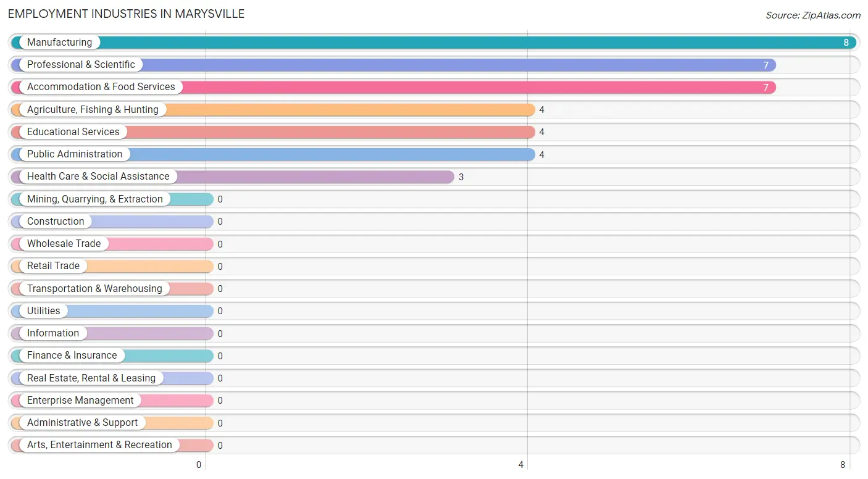Click the Utilities value 0

[x=220, y=311]
